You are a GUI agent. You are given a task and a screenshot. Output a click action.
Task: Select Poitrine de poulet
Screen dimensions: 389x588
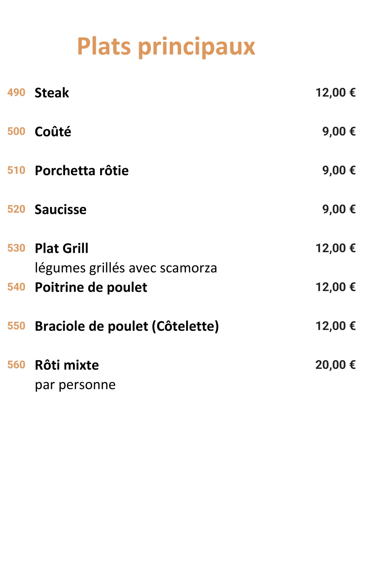click(91, 288)
